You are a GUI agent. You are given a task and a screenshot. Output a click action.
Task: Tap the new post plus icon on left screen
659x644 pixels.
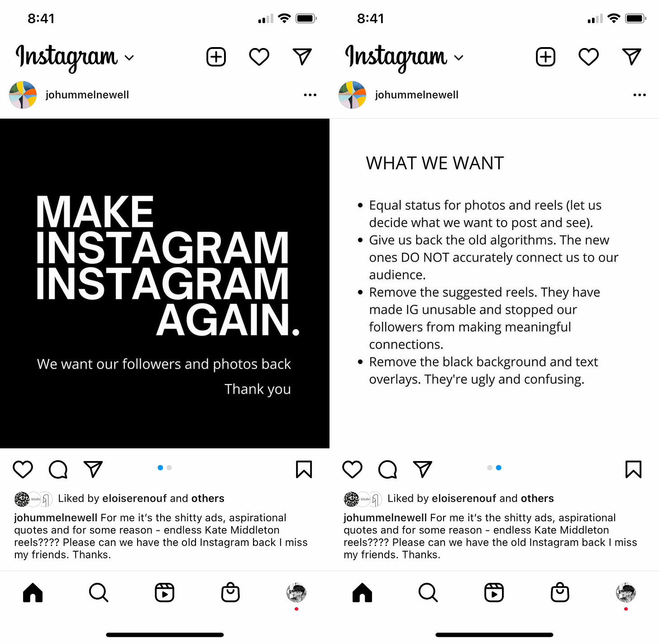point(216,57)
